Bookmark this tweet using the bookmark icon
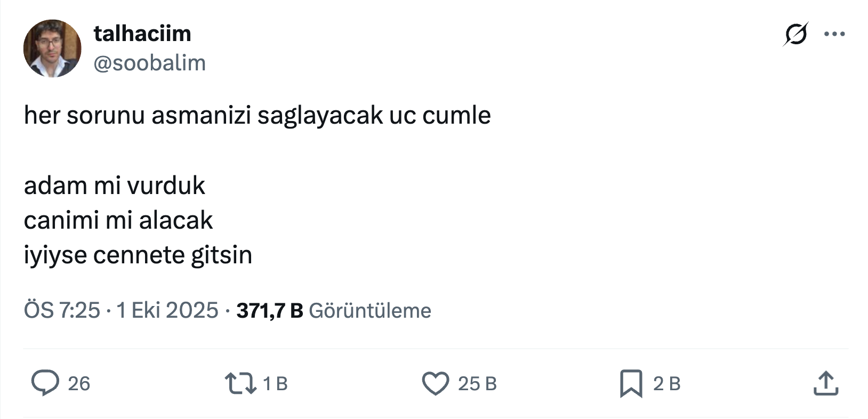The image size is (868, 419). coord(631,383)
